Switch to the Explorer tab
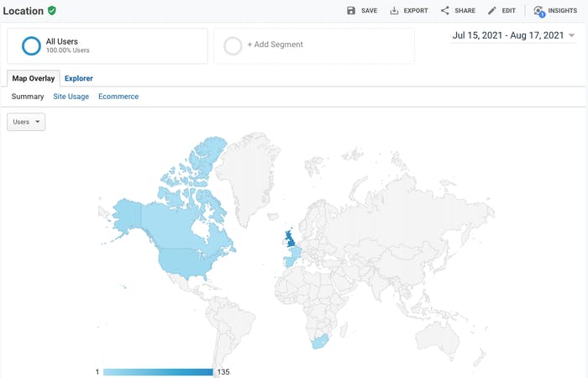Viewport: 588px width, 378px height. pyautogui.click(x=79, y=78)
